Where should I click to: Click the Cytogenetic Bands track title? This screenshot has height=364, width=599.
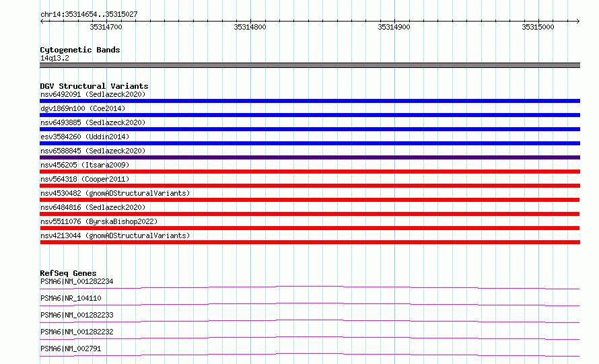coord(80,50)
